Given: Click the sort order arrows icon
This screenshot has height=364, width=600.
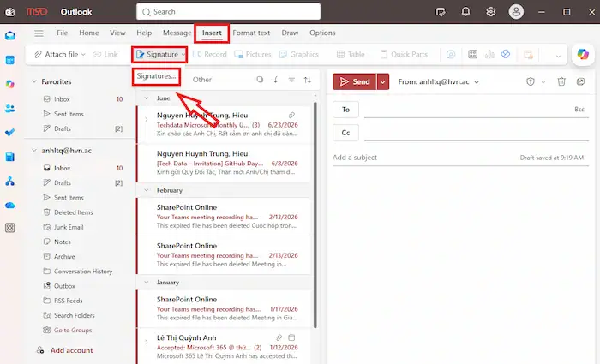Looking at the screenshot, I should pos(307,80).
